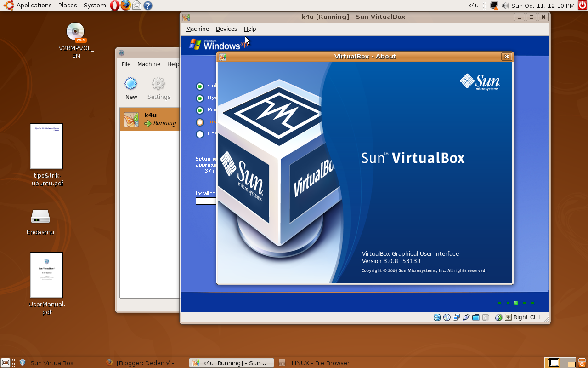Click the host key down-arrow indicator icon

508,317
